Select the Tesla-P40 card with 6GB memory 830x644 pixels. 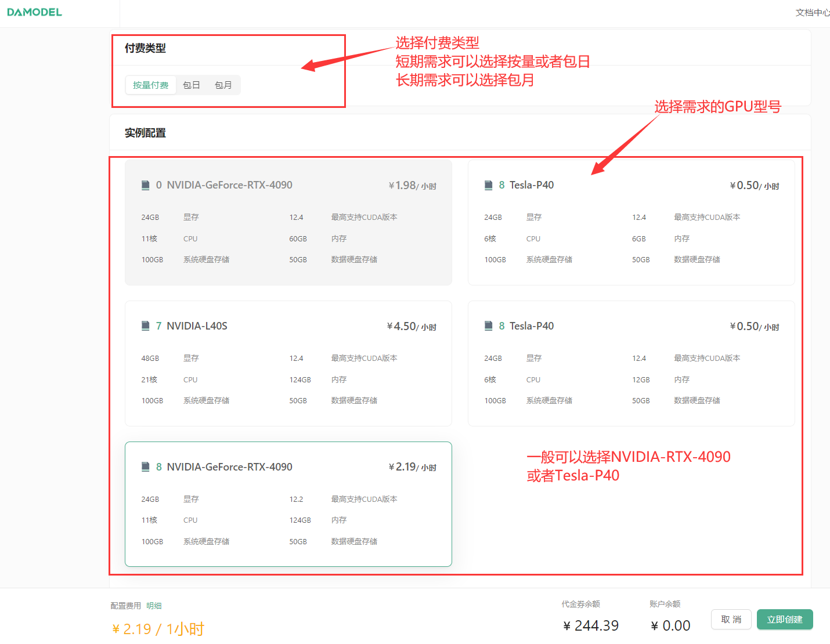[631, 222]
